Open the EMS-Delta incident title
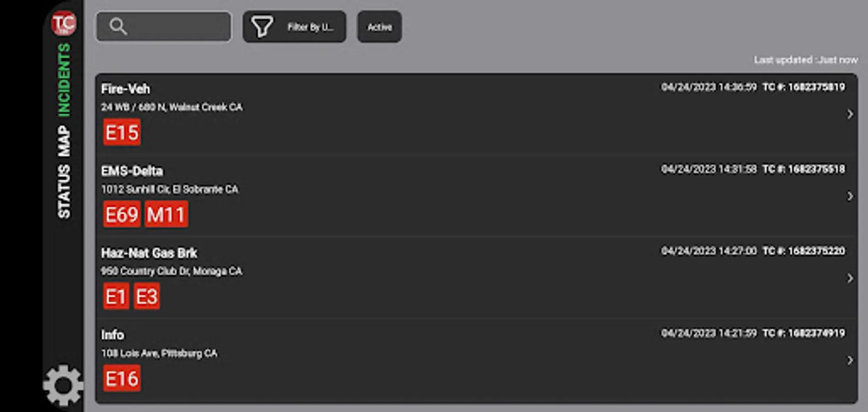 tap(132, 171)
